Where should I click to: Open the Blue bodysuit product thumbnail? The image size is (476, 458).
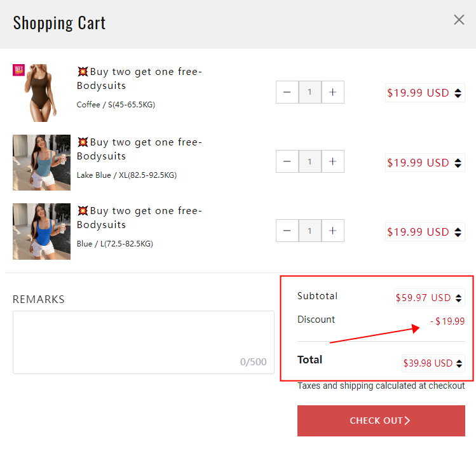[41, 231]
